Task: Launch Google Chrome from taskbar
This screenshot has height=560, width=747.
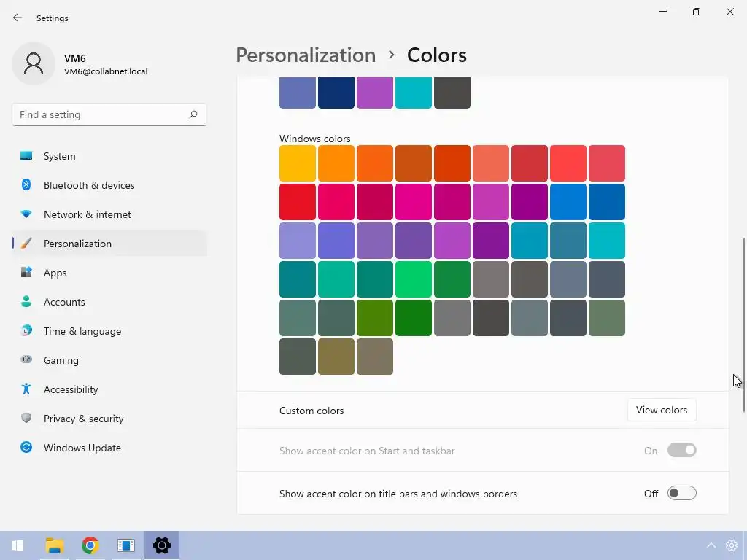Action: (90, 545)
